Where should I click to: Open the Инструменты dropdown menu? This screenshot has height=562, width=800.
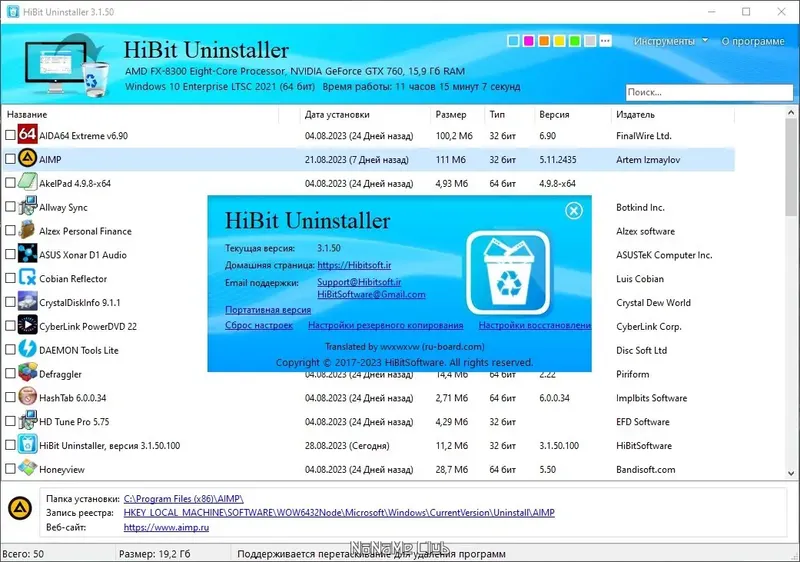[x=670, y=41]
